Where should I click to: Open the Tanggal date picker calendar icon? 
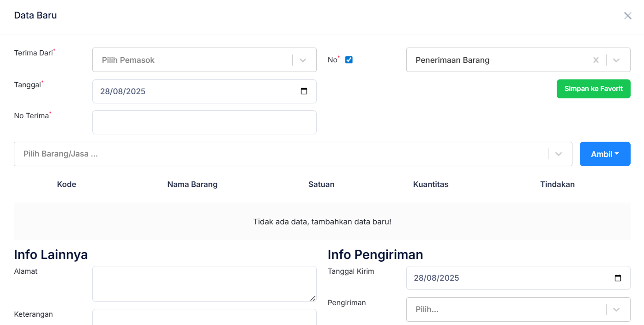coord(304,91)
